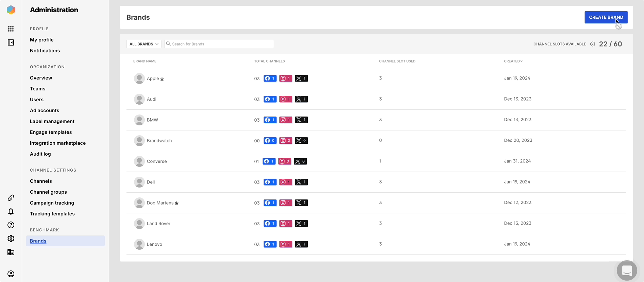Click the 22 / 60 slots counter
Screen dimensions: 644x282
pos(611,44)
